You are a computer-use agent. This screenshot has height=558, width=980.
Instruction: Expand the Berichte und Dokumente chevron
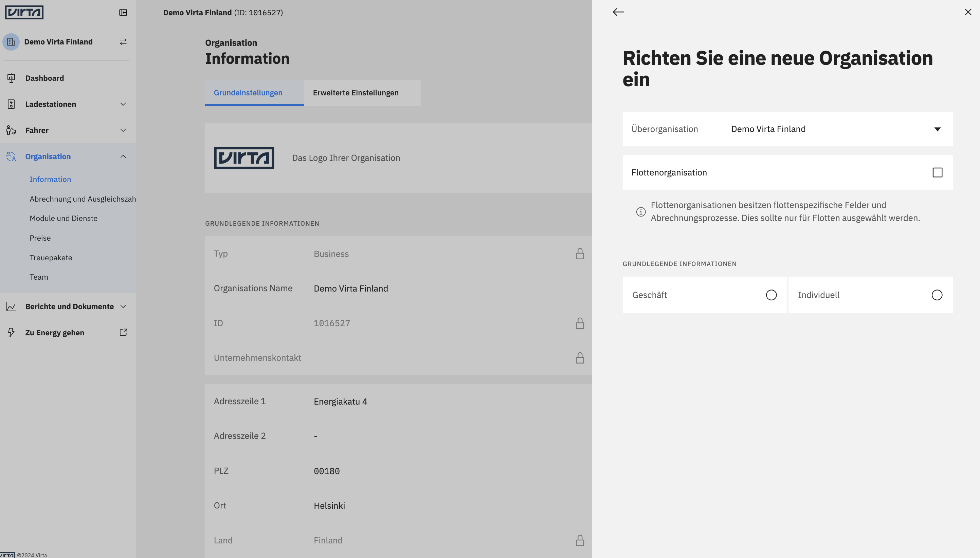(123, 306)
